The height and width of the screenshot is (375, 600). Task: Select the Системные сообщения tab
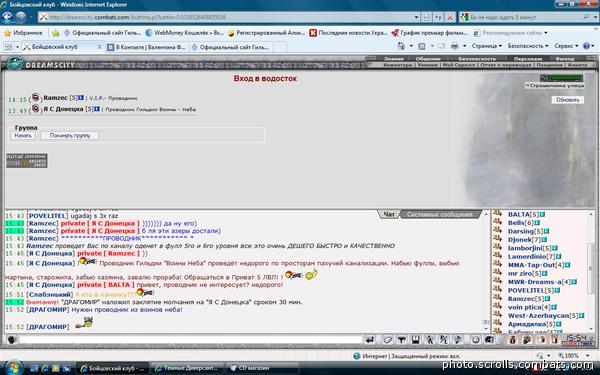pyautogui.click(x=439, y=214)
